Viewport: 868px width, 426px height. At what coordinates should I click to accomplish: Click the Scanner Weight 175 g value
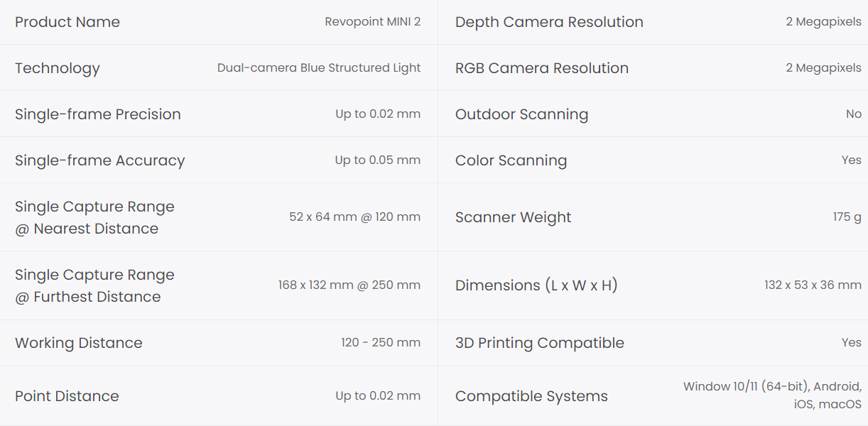coord(847,217)
